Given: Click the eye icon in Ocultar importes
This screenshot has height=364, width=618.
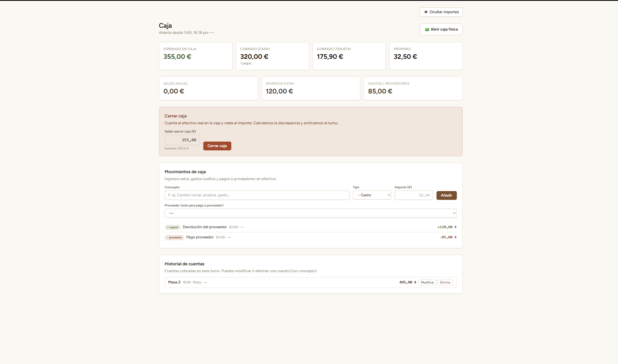Looking at the screenshot, I should 426,12.
